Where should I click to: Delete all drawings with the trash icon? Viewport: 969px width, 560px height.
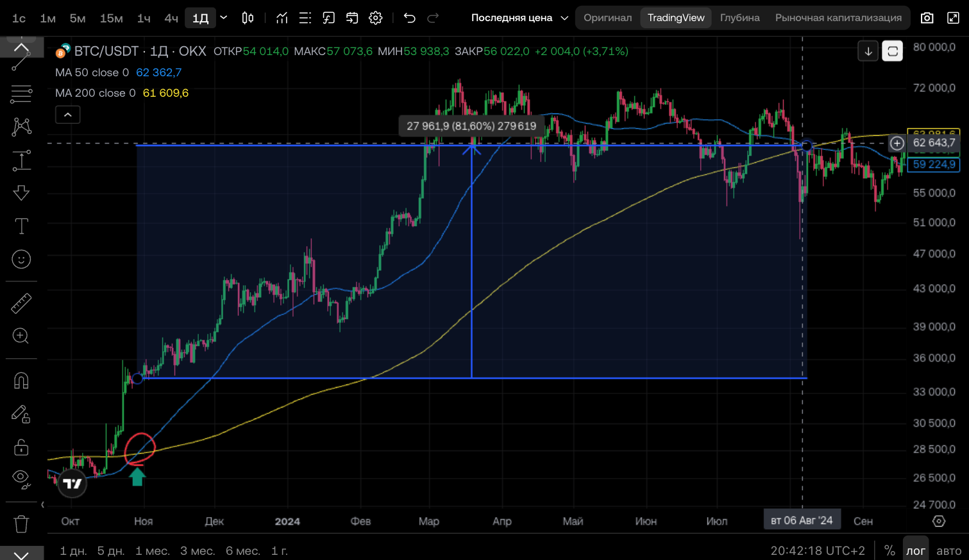pyautogui.click(x=21, y=524)
